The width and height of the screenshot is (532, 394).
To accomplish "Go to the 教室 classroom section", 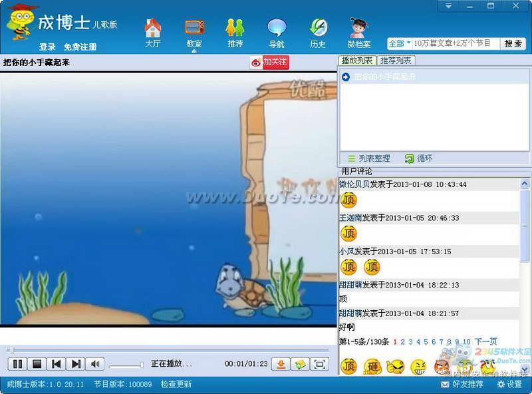I will coord(194,32).
